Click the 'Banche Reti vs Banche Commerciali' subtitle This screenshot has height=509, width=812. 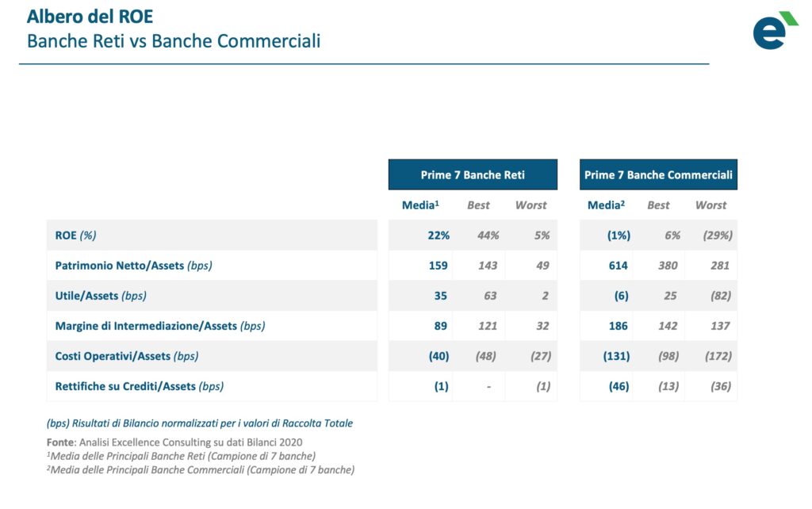(174, 41)
